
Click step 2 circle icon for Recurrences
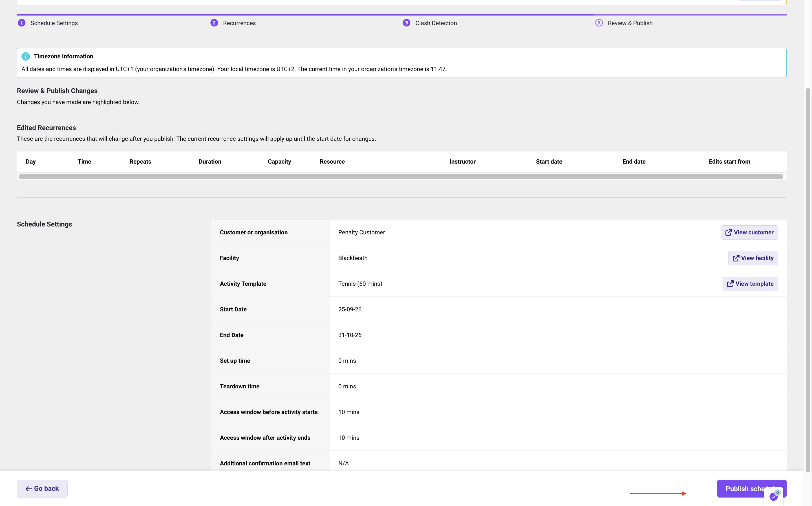coord(214,23)
